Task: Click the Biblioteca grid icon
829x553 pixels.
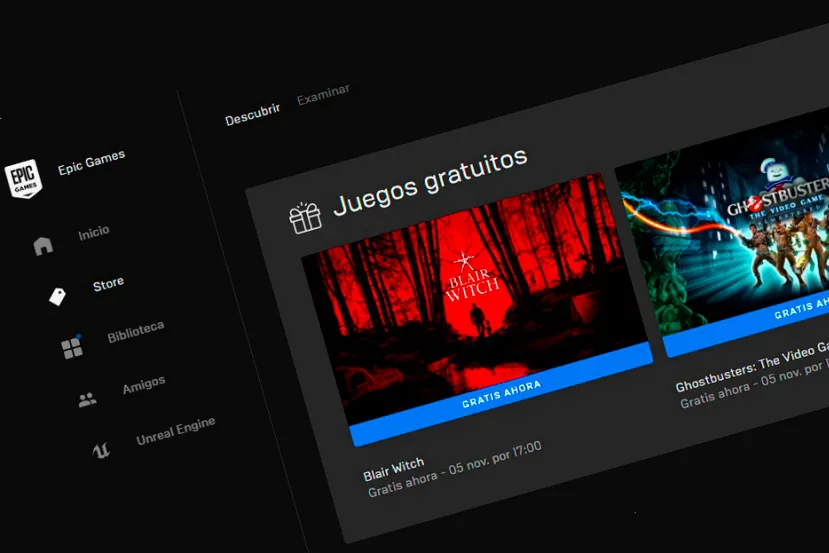Action: pos(72,347)
